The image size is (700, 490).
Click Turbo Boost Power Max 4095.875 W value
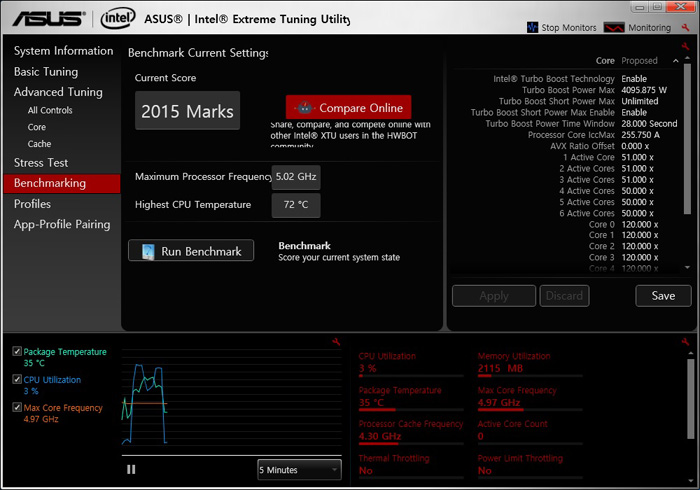(644, 90)
